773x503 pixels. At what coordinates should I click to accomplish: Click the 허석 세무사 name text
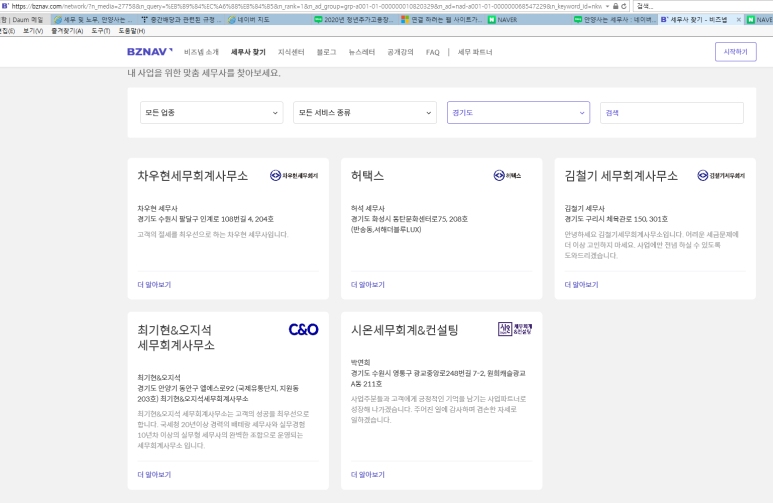(368, 208)
